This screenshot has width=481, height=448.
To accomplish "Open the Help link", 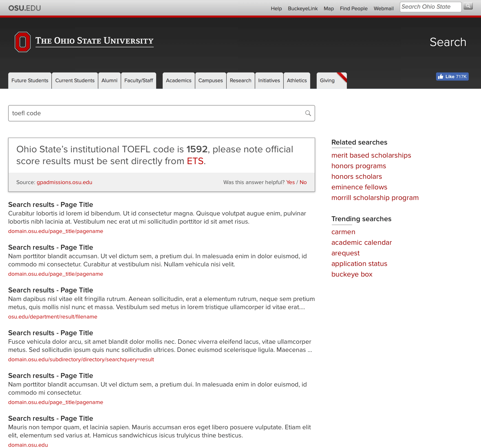I will (x=276, y=9).
